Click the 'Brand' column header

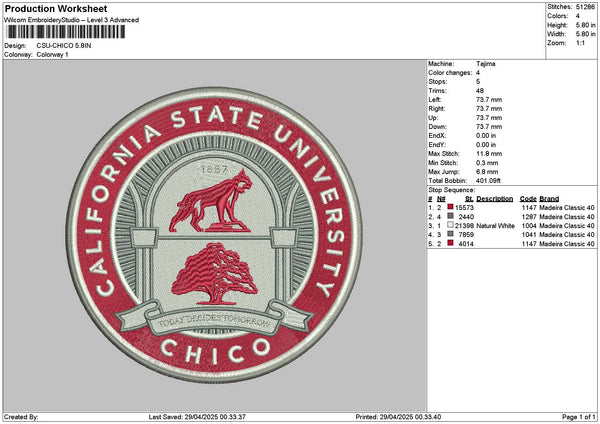point(549,199)
